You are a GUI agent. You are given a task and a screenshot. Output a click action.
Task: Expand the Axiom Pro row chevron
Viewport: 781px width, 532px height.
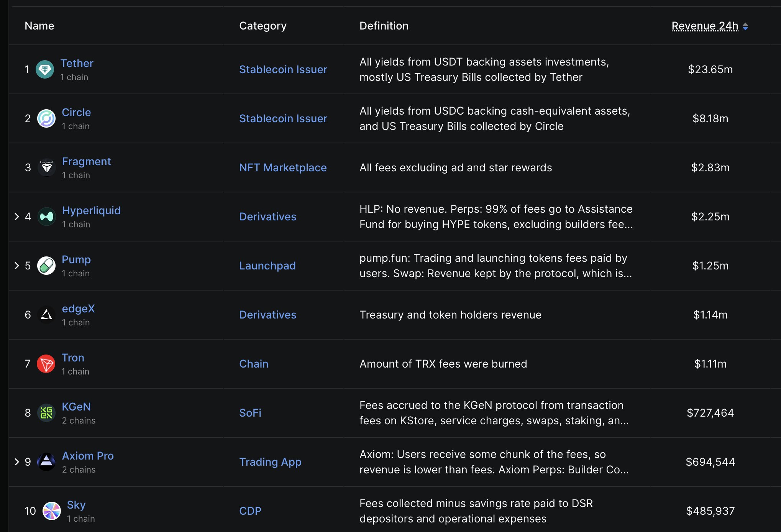[x=16, y=462]
